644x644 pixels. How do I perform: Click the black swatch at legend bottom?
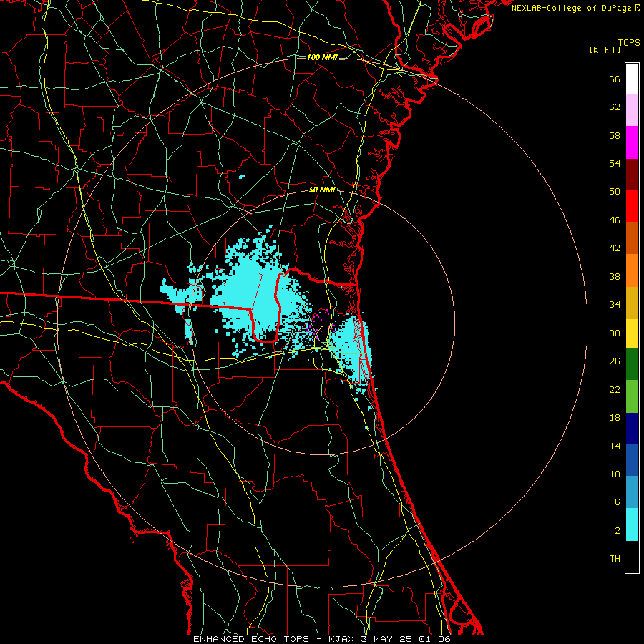(x=632, y=557)
